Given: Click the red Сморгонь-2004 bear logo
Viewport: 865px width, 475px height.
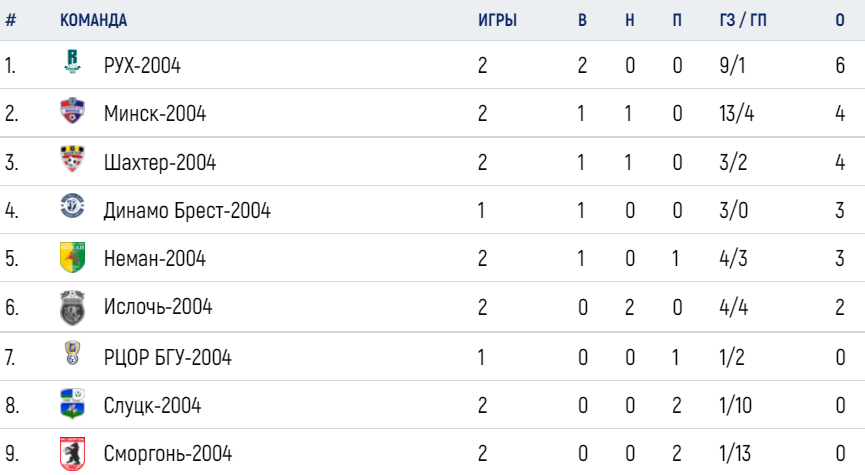Looking at the screenshot, I should point(72,454).
